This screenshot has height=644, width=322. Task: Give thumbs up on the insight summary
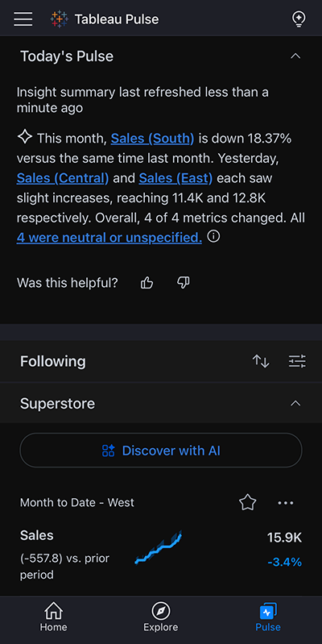coord(147,283)
